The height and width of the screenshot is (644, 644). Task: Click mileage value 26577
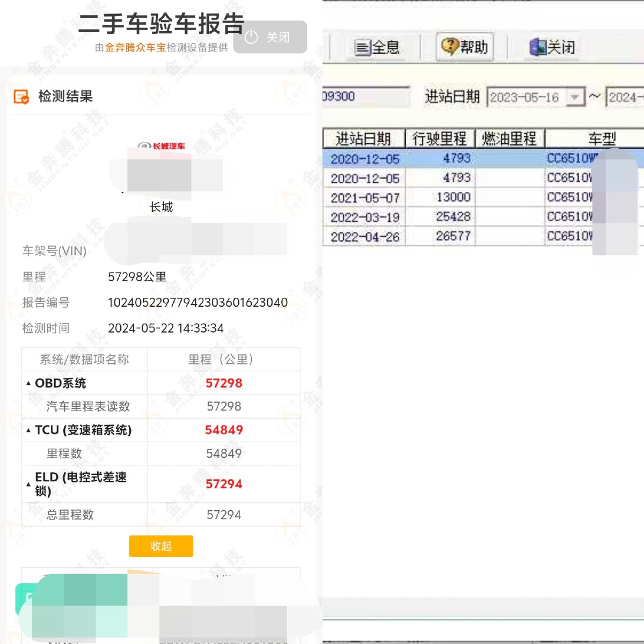coord(453,236)
